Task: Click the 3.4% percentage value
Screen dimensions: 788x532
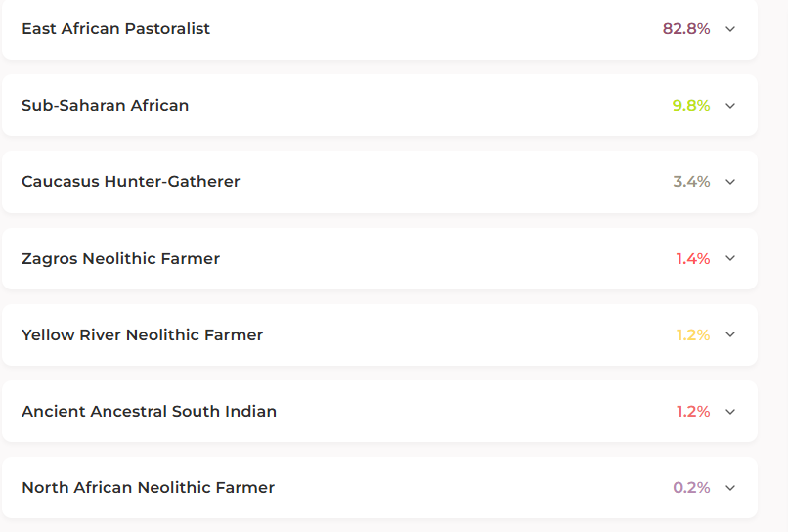Action: (691, 182)
